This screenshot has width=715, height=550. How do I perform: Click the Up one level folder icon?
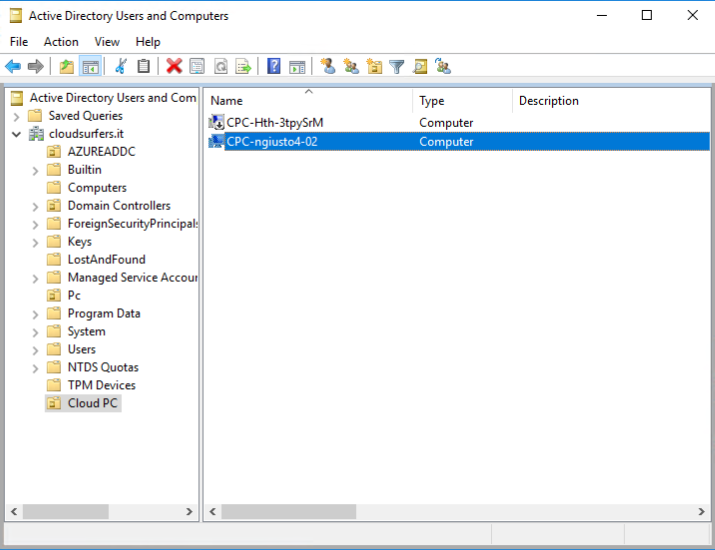(67, 67)
